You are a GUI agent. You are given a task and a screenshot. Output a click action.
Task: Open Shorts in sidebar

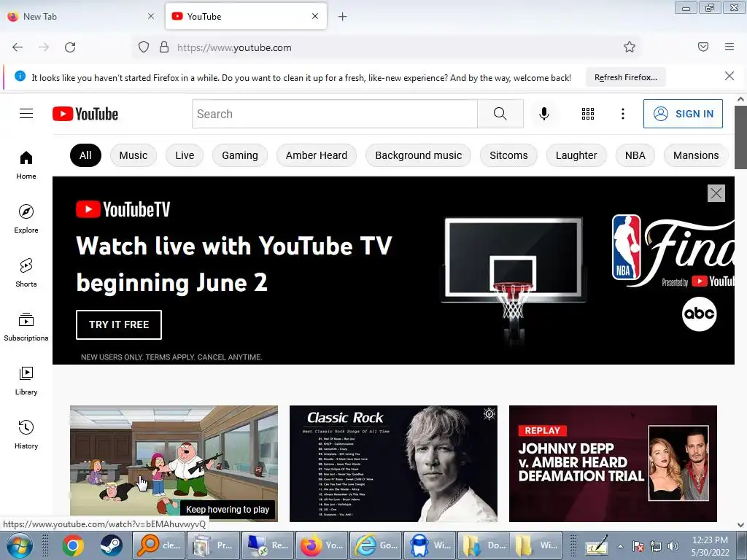click(x=26, y=273)
